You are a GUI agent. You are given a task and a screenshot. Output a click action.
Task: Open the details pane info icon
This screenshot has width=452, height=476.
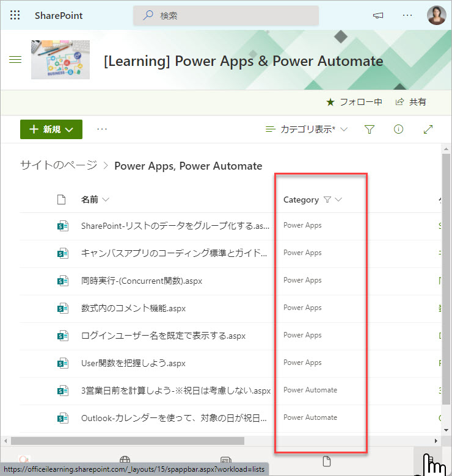398,129
